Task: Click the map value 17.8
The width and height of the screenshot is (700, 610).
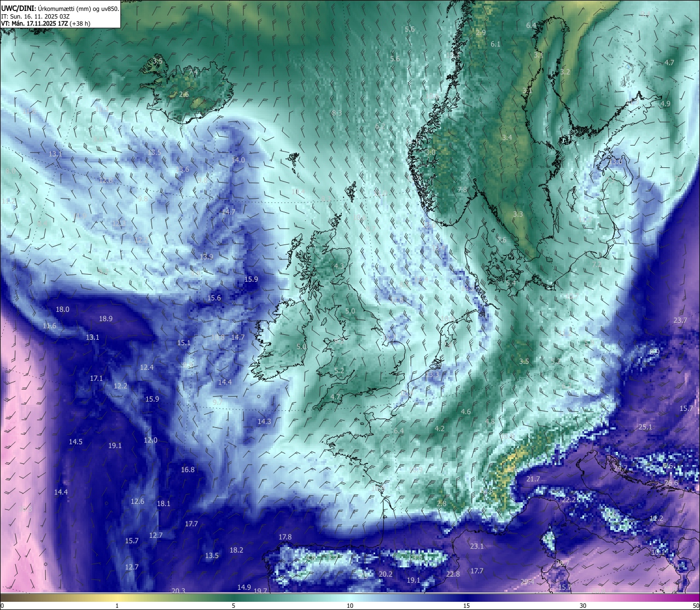Action: pyautogui.click(x=285, y=537)
